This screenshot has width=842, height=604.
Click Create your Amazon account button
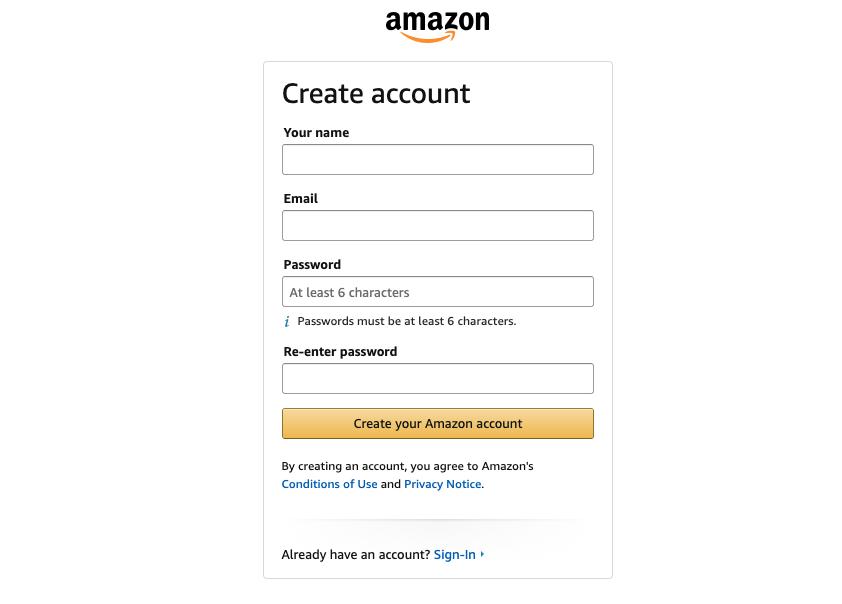(x=438, y=424)
